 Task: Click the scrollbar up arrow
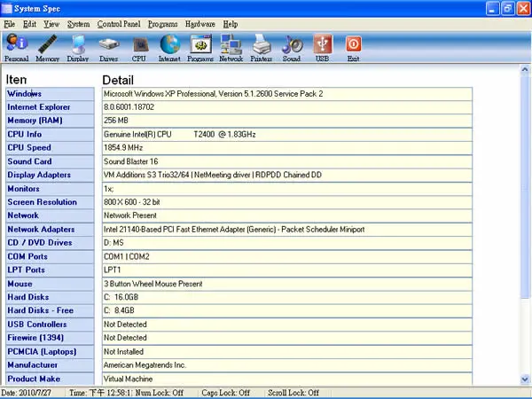[x=525, y=70]
